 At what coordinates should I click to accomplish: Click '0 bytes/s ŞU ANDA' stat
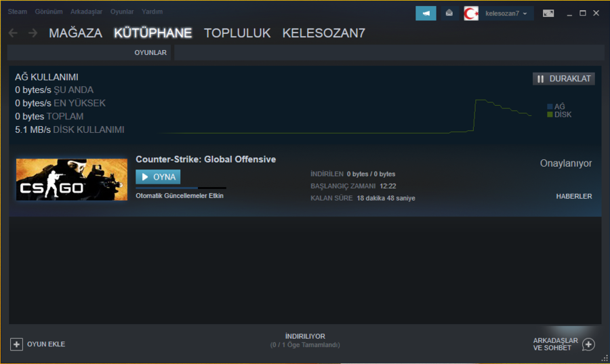(54, 90)
